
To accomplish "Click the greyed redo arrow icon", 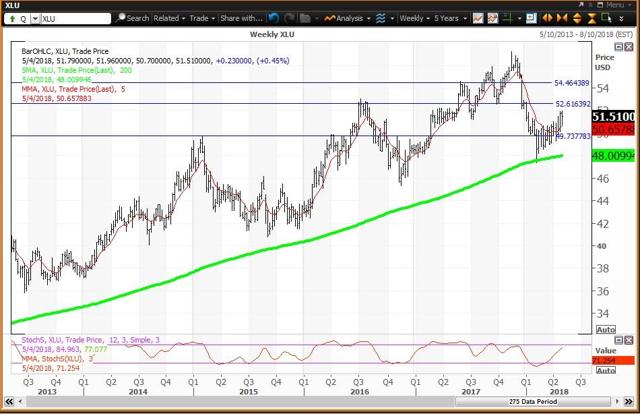I will coord(289,18).
